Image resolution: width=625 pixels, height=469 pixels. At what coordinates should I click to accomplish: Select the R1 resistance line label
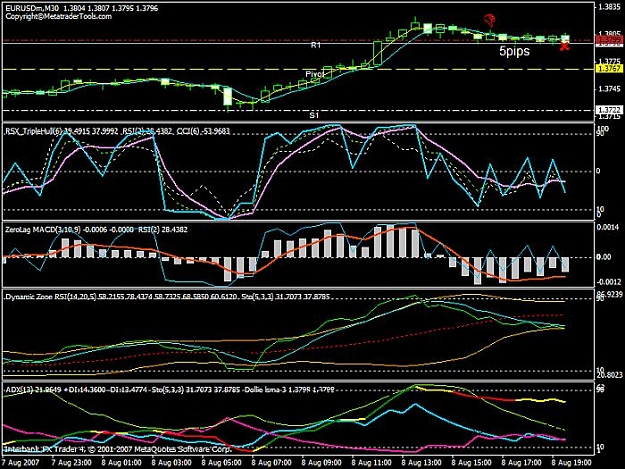pos(316,45)
